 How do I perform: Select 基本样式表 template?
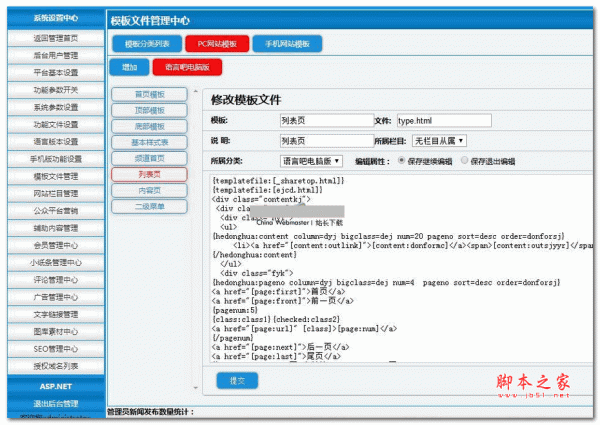point(150,143)
